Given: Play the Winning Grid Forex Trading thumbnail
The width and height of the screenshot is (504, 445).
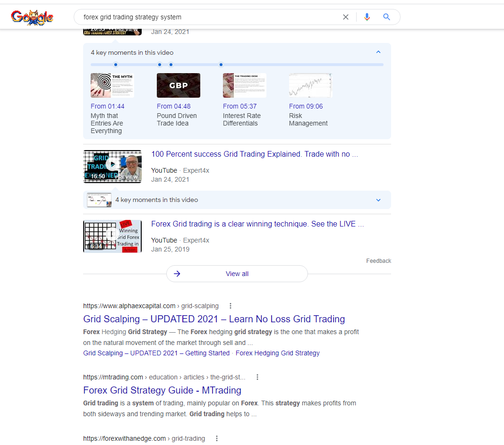Looking at the screenshot, I should [x=112, y=236].
